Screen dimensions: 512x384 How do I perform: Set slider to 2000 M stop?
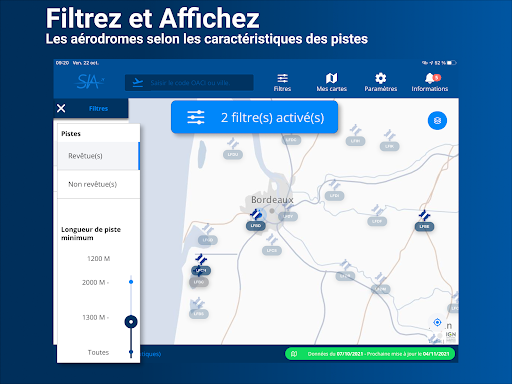point(131,282)
